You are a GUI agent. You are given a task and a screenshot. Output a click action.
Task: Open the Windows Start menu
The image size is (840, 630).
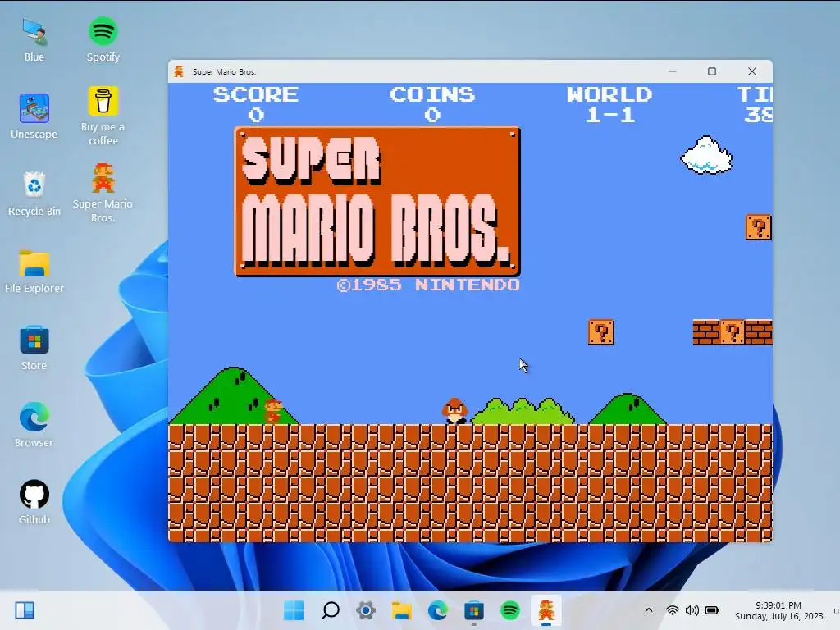click(294, 610)
